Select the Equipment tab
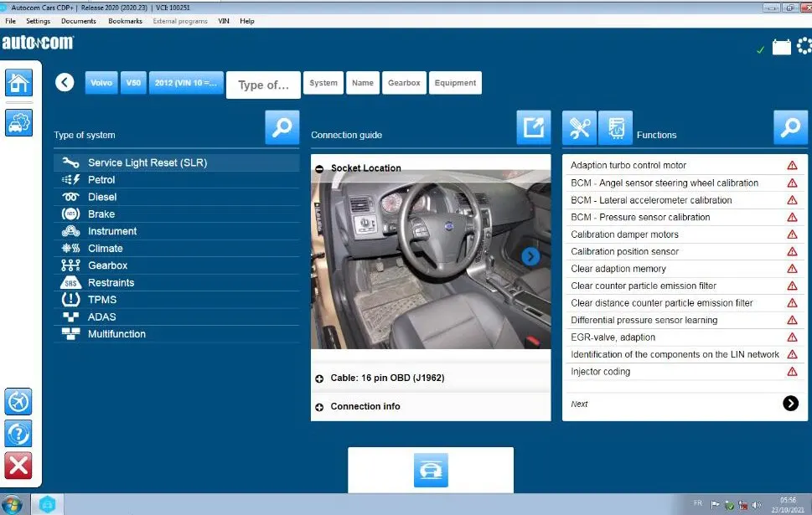 tap(455, 83)
